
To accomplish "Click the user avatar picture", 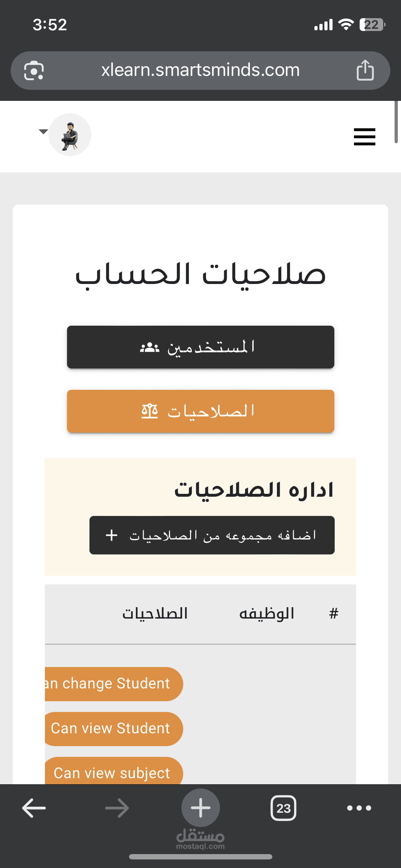I will pyautogui.click(x=70, y=135).
